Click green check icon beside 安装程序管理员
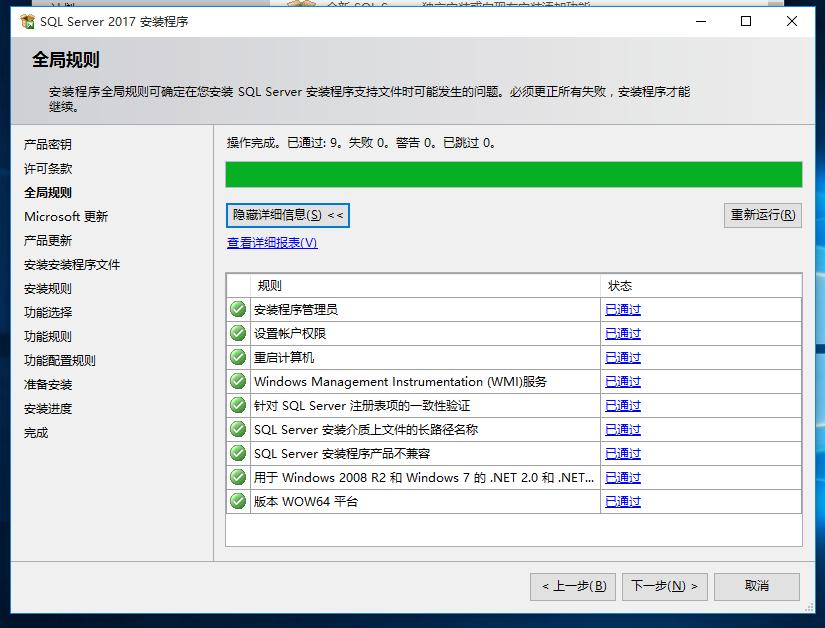 coord(238,309)
